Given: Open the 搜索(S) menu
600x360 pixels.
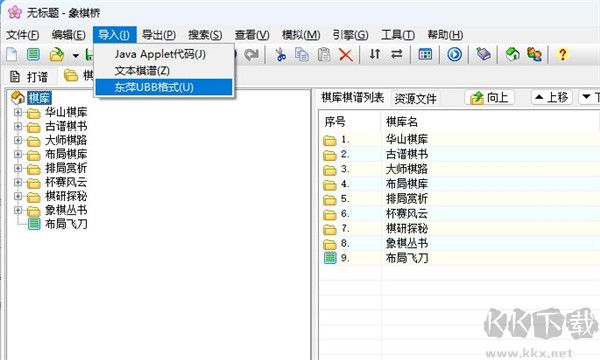Looking at the screenshot, I should click(x=205, y=35).
